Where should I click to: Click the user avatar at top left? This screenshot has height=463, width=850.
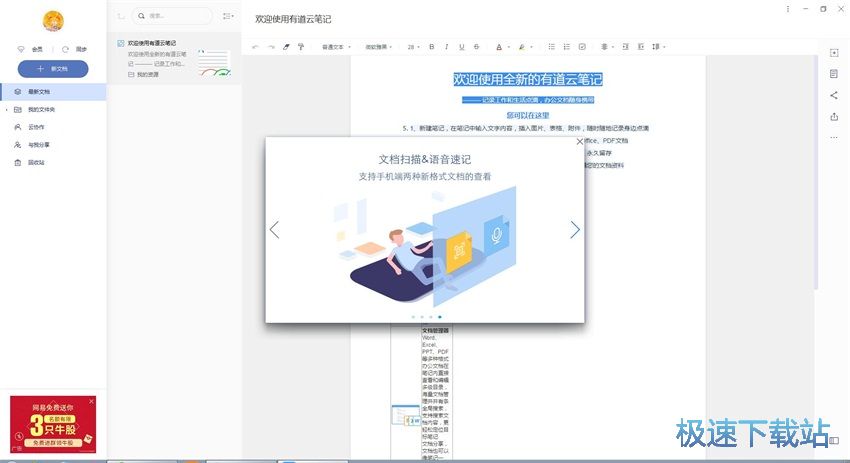pyautogui.click(x=53, y=21)
